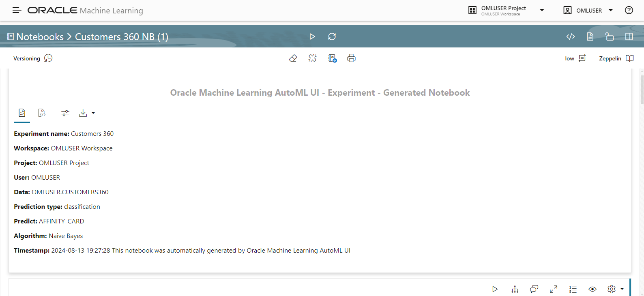Viewport: 644px width, 296px height.
Task: Click the Predict: AFFINITY_CARD line
Action: click(x=49, y=221)
